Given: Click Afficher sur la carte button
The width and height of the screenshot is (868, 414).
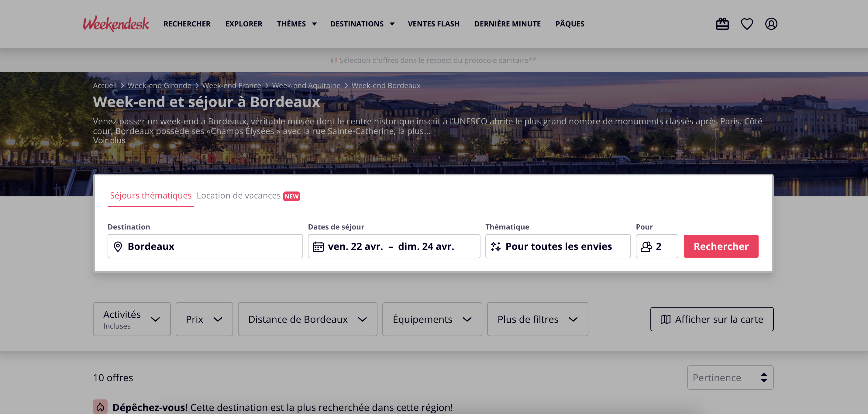Looking at the screenshot, I should pos(712,319).
